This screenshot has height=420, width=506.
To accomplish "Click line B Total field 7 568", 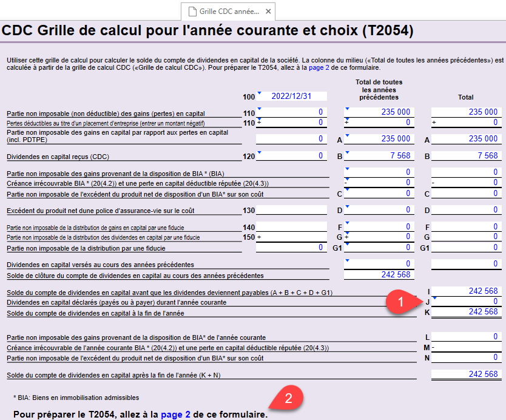I will 467,155.
